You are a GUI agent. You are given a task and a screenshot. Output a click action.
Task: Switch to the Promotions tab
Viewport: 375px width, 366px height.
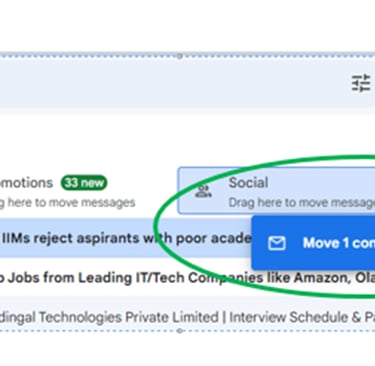pos(67,191)
